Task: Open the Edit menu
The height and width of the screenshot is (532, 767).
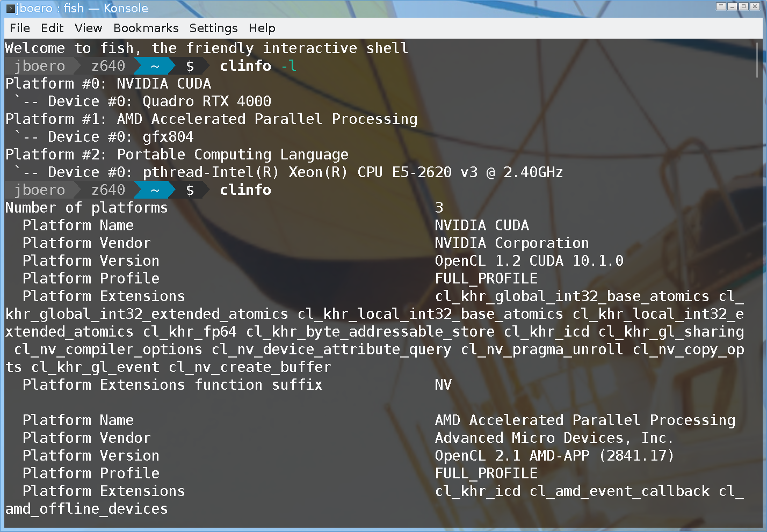Action: tap(52, 28)
